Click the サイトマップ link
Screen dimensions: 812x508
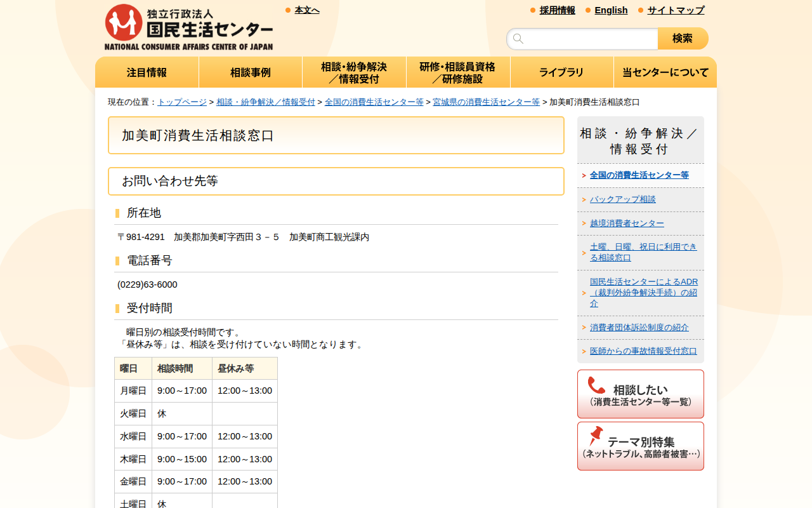pos(674,10)
